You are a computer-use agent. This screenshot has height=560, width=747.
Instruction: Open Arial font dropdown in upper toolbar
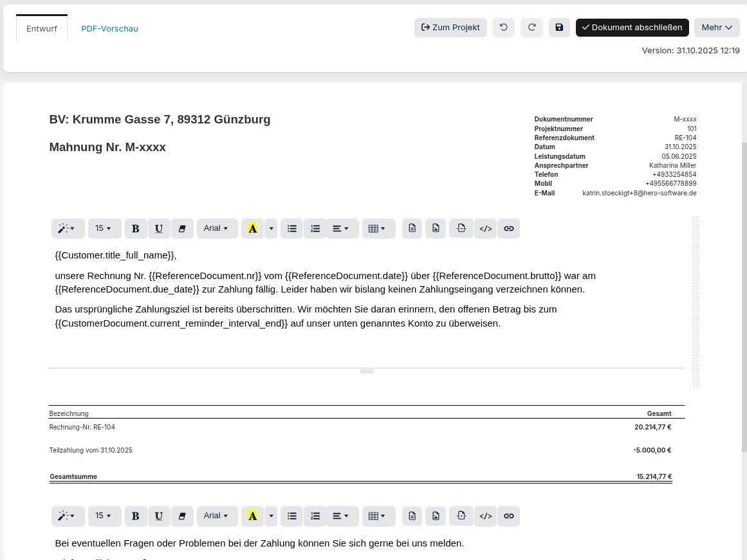(216, 228)
